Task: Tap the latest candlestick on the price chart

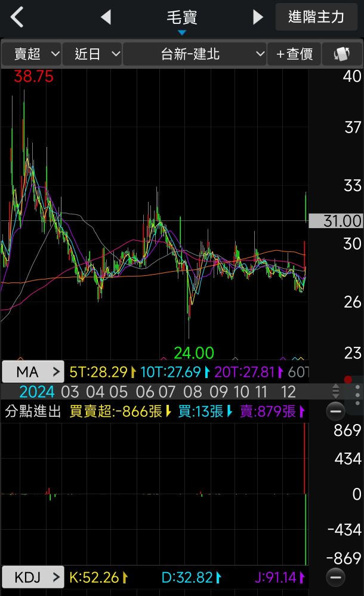Action: pos(306,207)
